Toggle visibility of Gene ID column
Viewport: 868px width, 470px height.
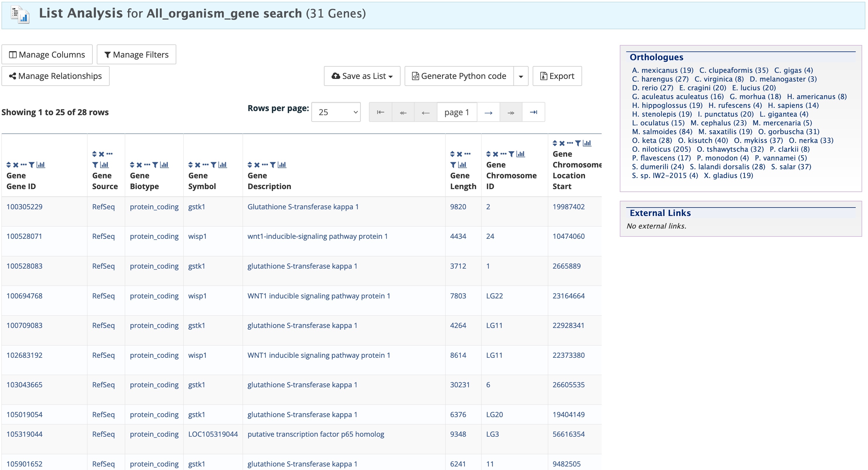pyautogui.click(x=24, y=165)
